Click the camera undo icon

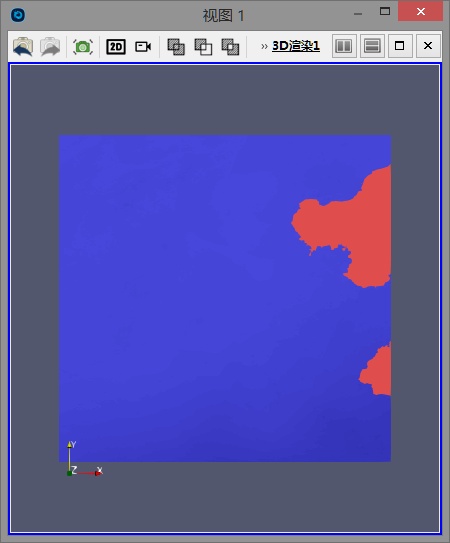[23, 46]
